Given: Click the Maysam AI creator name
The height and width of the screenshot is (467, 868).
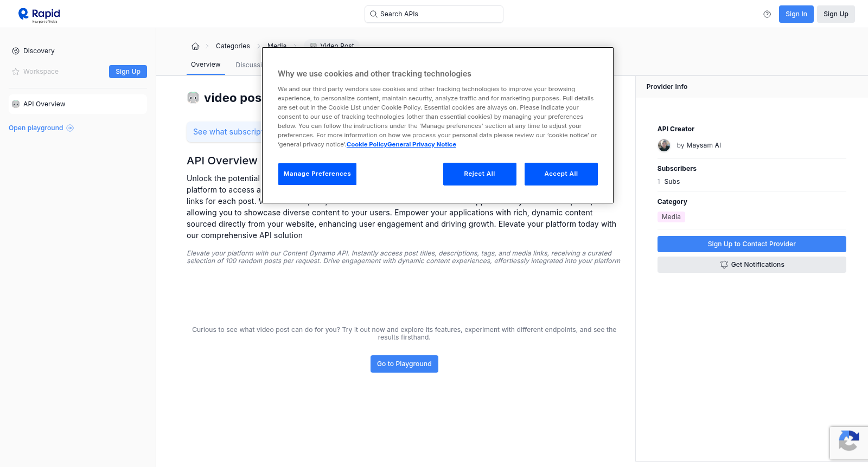Looking at the screenshot, I should [x=704, y=145].
